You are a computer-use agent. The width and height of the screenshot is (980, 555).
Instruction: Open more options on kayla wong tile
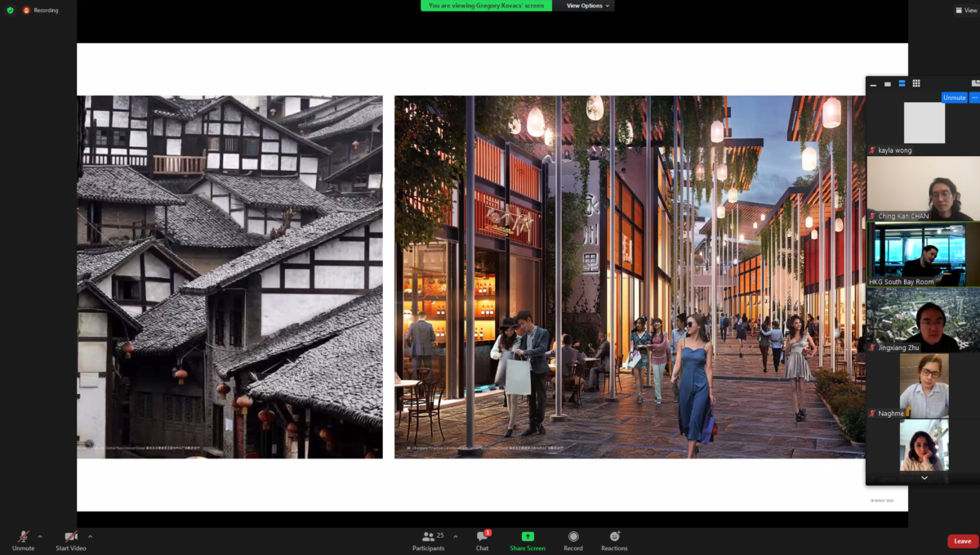pos(973,97)
